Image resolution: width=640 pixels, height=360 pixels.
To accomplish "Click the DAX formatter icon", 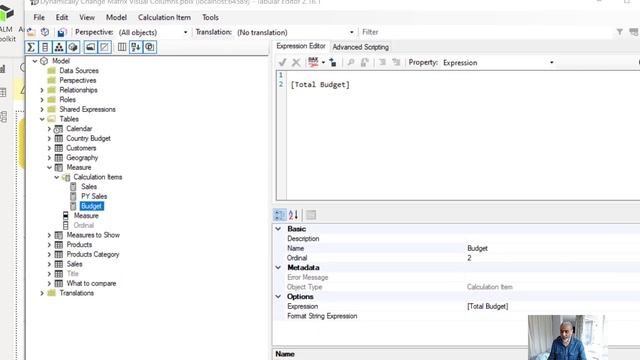I will (x=313, y=62).
